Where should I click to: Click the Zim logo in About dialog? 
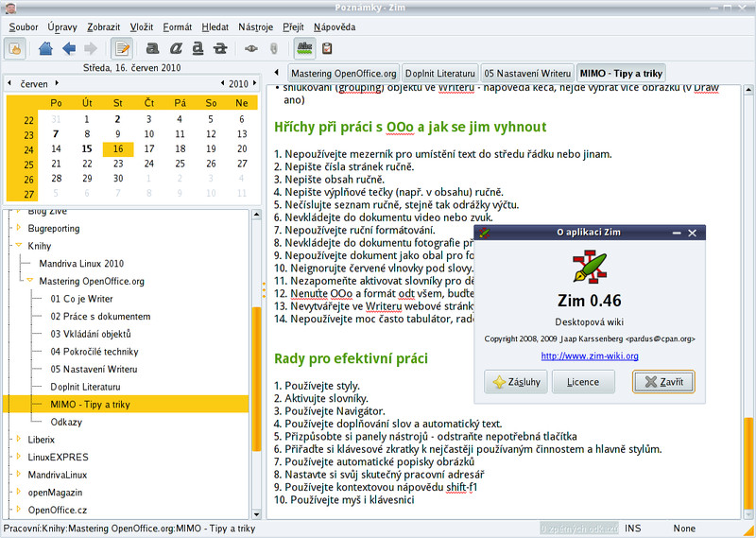click(589, 267)
